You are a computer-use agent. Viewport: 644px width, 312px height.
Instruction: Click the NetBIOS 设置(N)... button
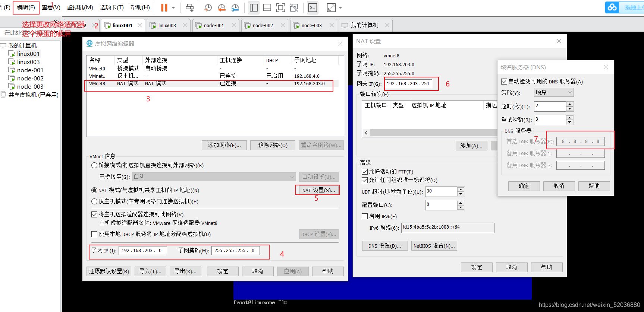pos(434,246)
